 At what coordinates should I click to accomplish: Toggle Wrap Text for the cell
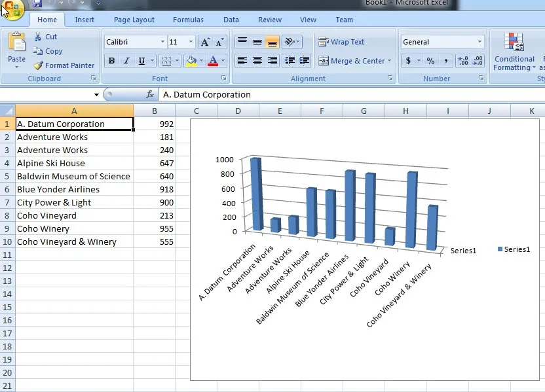point(341,42)
